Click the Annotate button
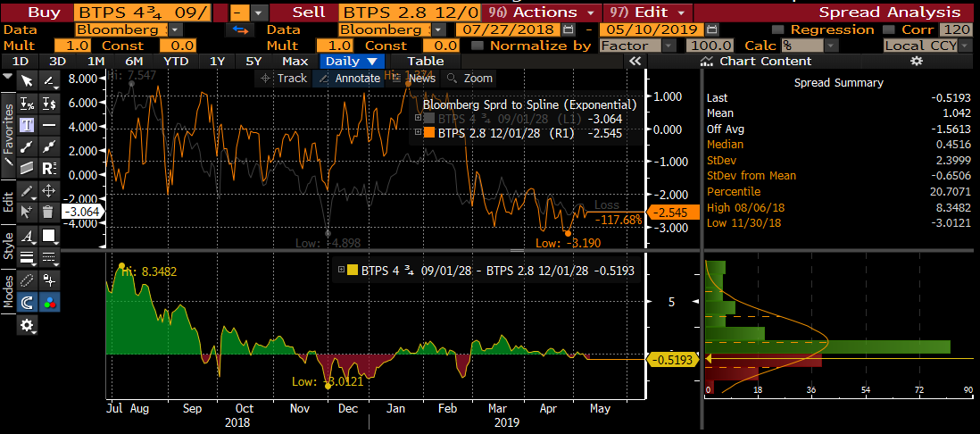This screenshot has height=434, width=980. tap(349, 79)
